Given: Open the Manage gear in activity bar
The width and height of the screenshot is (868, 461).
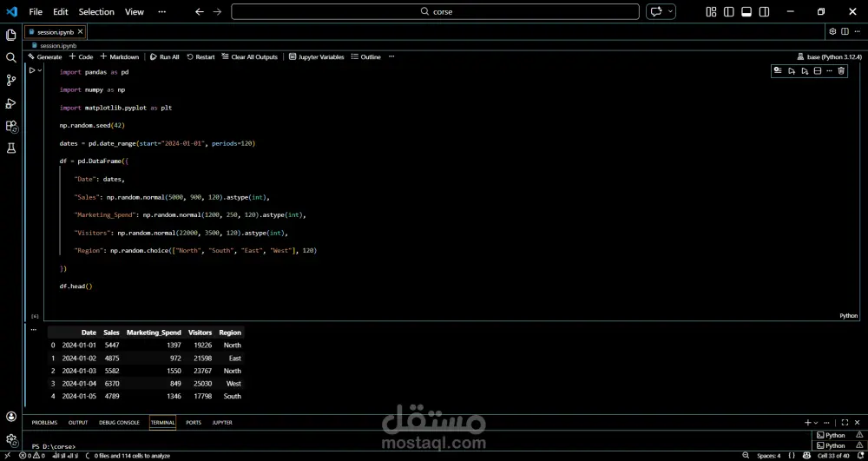Looking at the screenshot, I should coord(11,439).
